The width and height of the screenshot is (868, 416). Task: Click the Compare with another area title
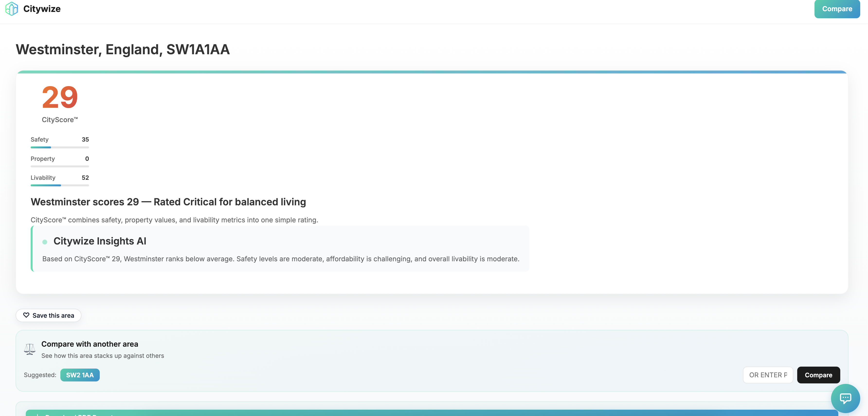pos(90,344)
